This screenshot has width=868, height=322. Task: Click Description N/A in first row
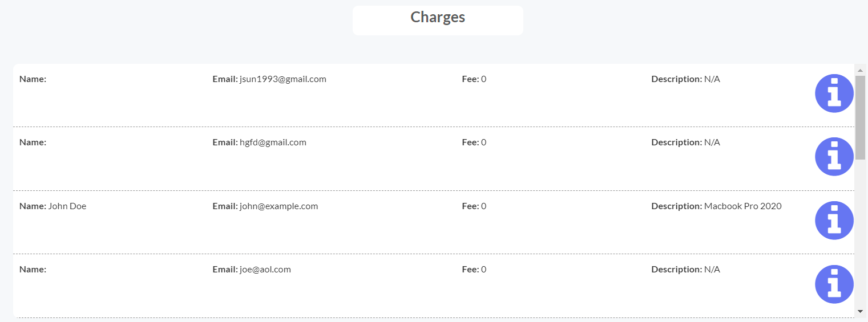[x=712, y=79]
